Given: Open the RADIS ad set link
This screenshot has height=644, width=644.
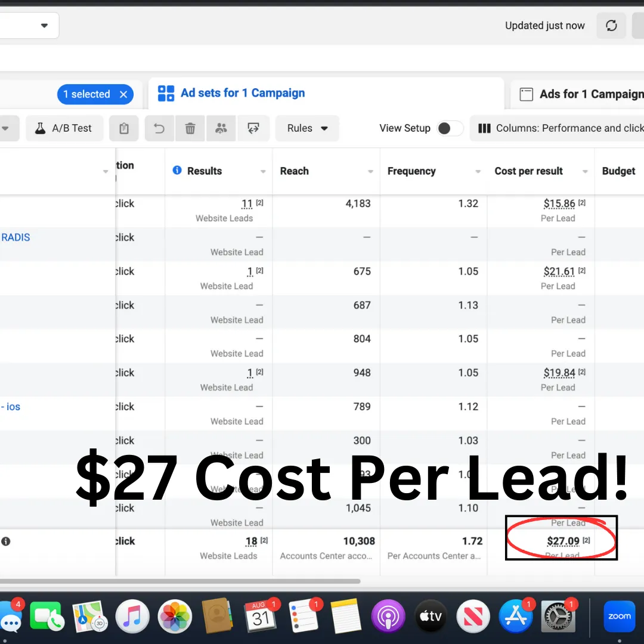Looking at the screenshot, I should pos(16,237).
